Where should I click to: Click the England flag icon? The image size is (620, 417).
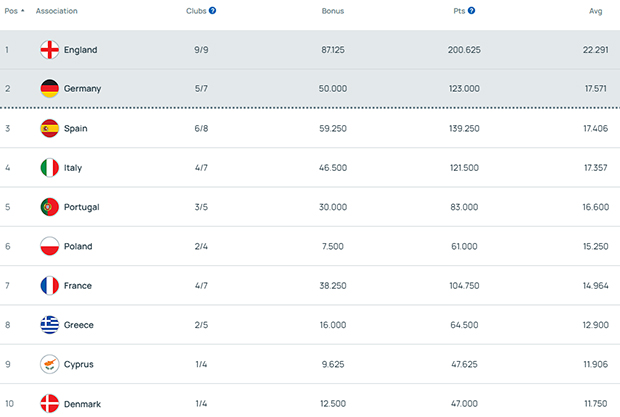49,49
